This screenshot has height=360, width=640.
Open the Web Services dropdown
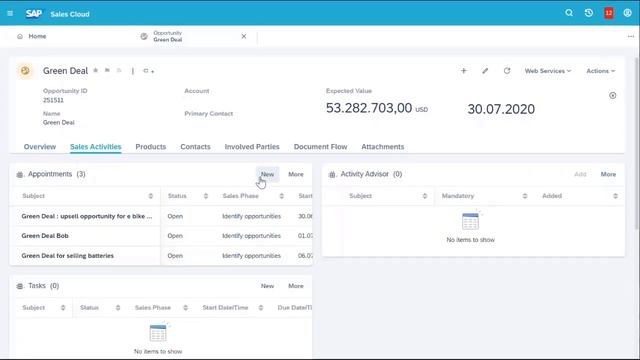pos(548,71)
